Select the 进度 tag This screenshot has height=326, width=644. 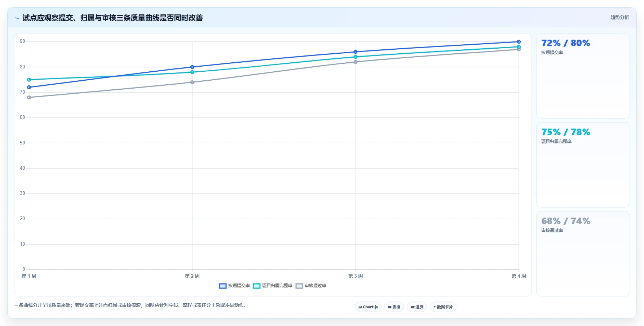[417, 307]
